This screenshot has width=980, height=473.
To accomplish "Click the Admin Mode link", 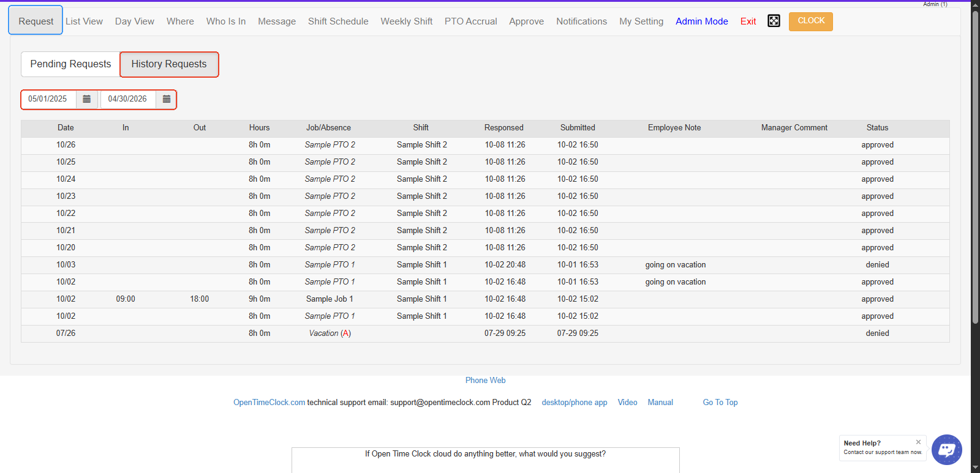I will tap(701, 21).
